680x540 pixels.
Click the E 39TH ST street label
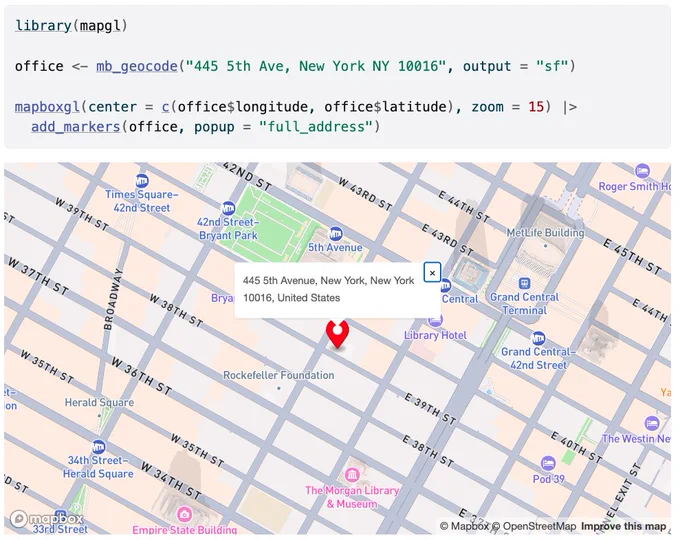coord(430,408)
